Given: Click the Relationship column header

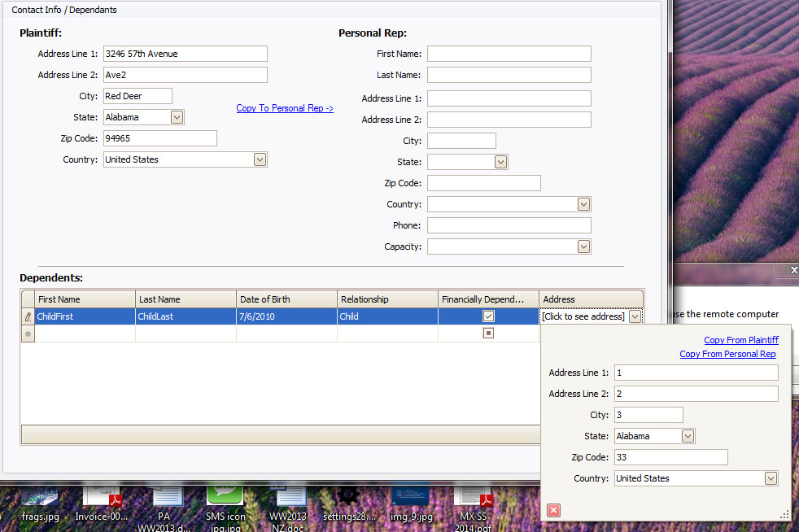Looking at the screenshot, I should (387, 299).
